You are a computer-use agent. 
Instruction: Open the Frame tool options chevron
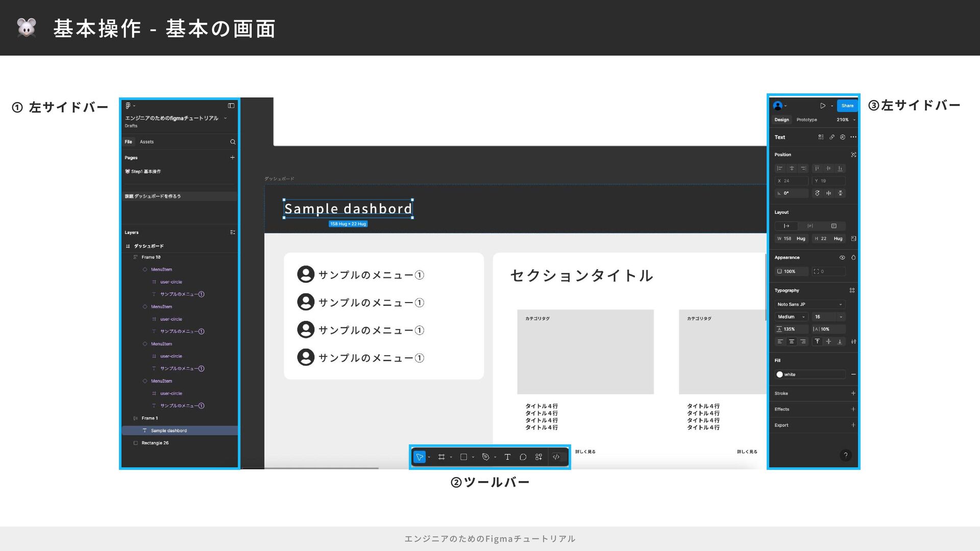tap(451, 458)
